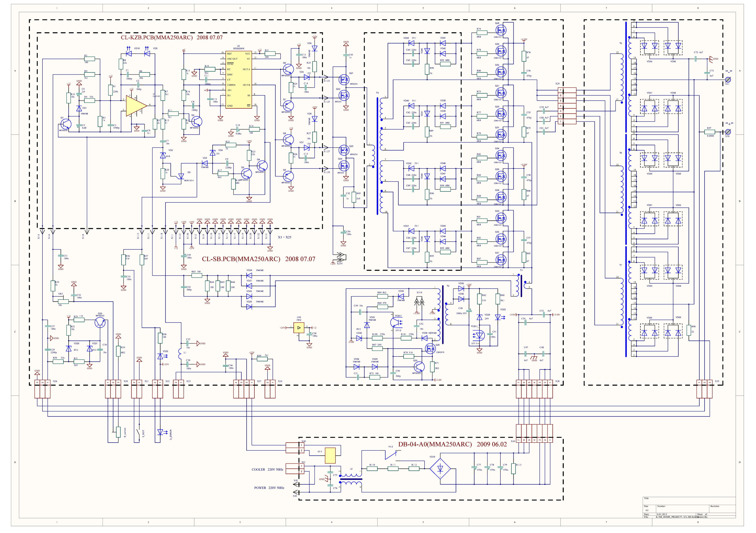Click the CMPEN pin label
Screen dimensions: 756x533
pos(231,85)
